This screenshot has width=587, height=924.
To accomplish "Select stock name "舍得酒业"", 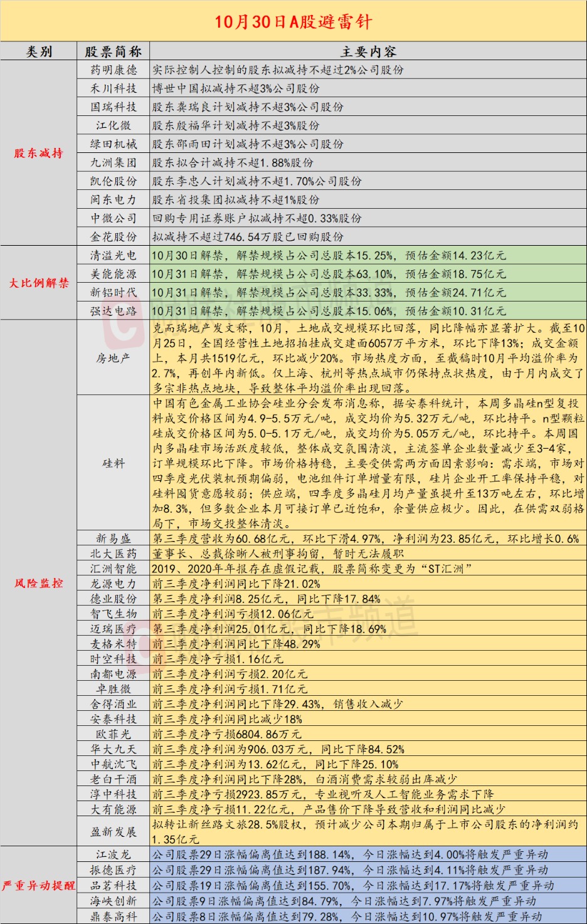I will click(114, 704).
